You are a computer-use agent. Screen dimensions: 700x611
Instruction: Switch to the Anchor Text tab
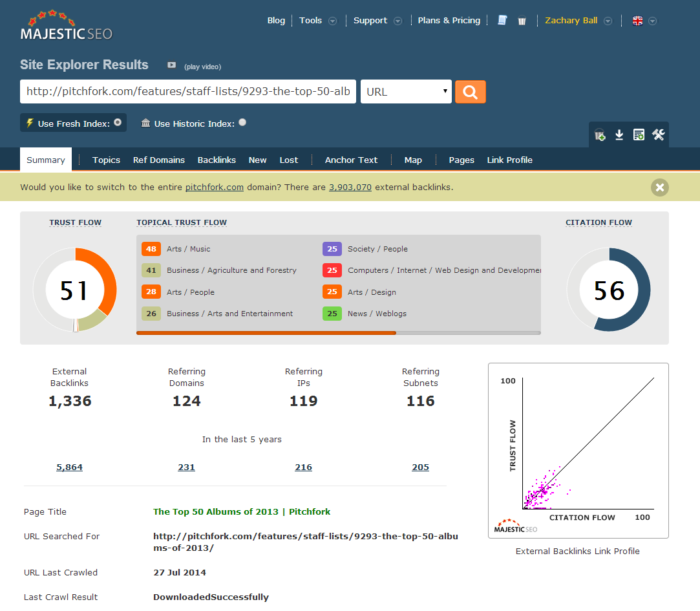[352, 160]
